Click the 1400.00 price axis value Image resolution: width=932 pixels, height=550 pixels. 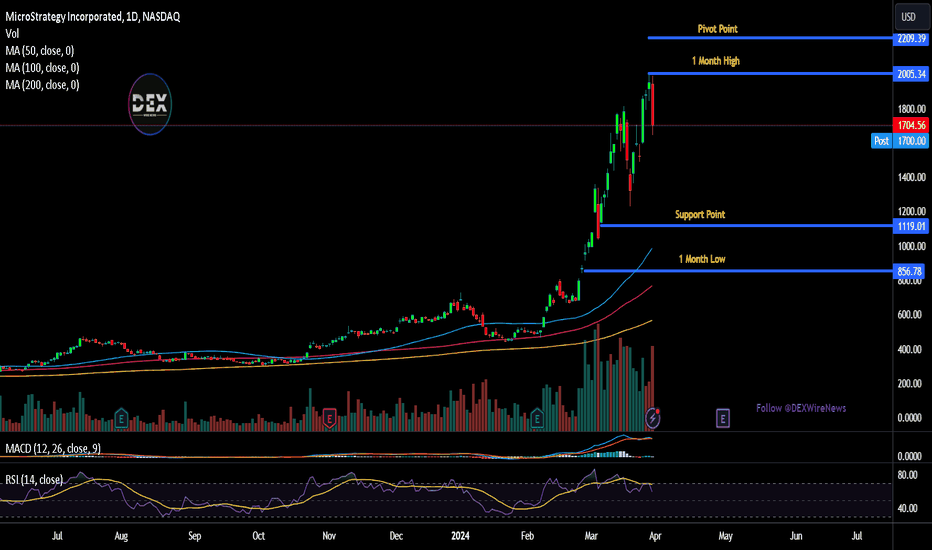(x=912, y=177)
